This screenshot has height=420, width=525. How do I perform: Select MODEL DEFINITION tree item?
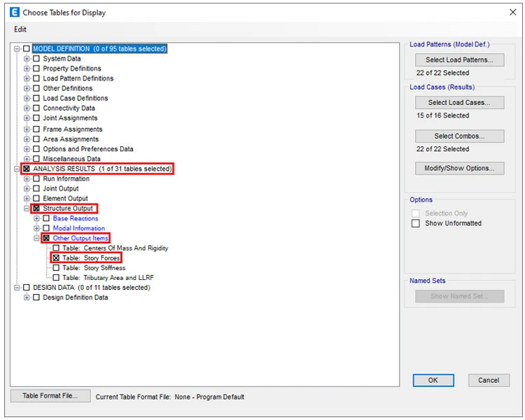click(99, 48)
